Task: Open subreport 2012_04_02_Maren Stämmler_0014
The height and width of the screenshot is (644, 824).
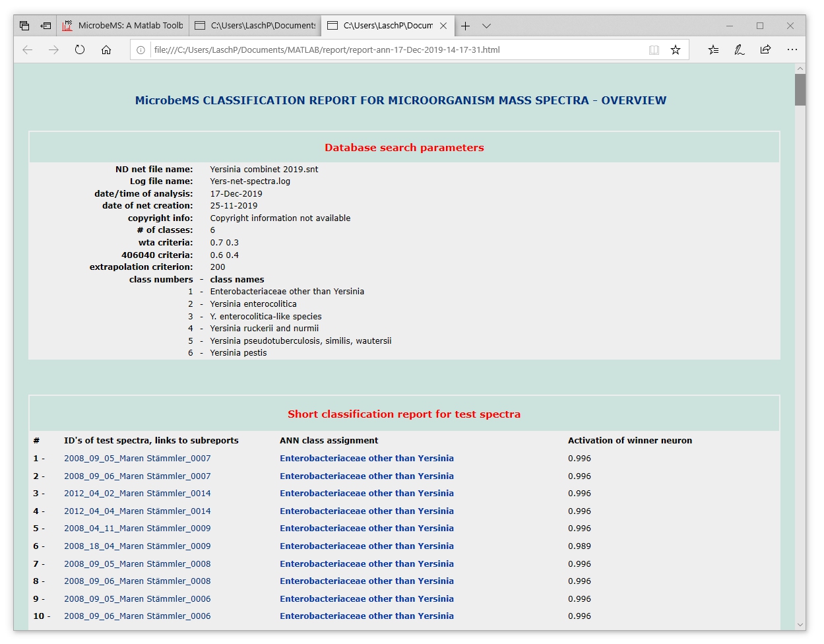Action: coord(137,494)
